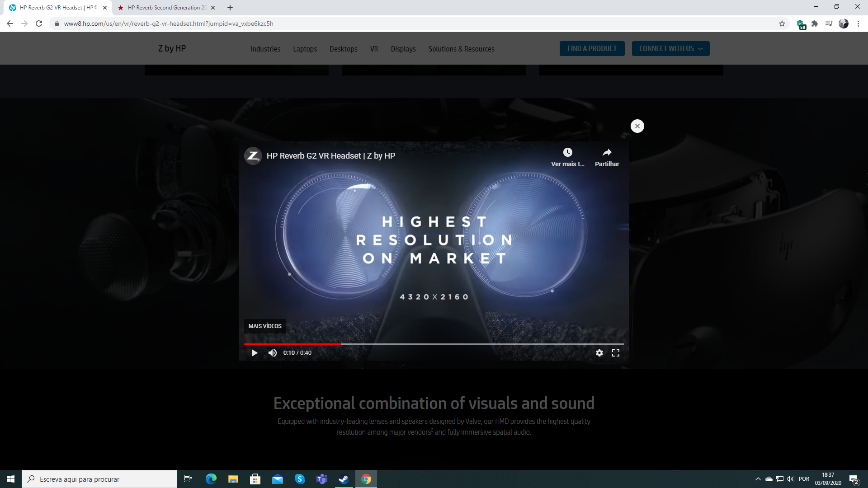
Task: View site security lock info
Action: click(57, 23)
